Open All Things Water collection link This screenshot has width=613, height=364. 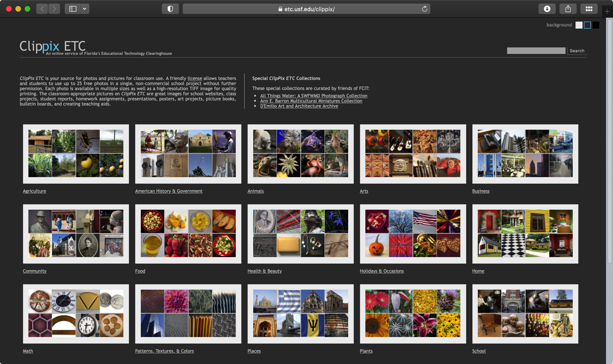click(x=314, y=96)
